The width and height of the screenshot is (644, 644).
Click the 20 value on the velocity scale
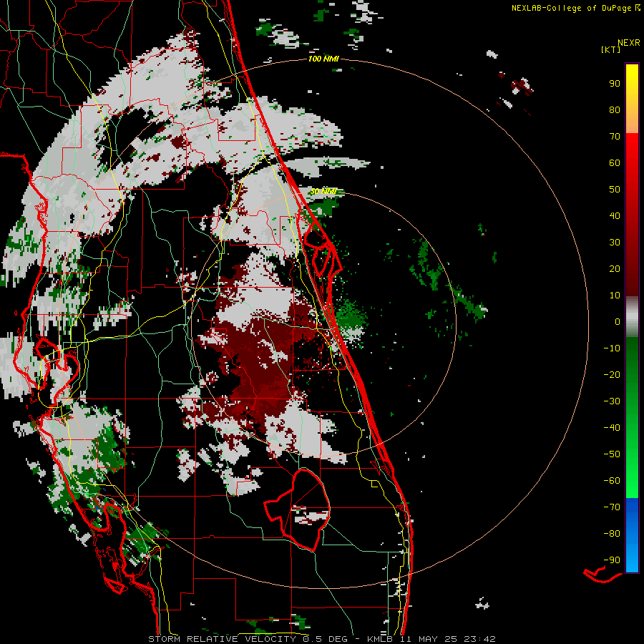[615, 268]
